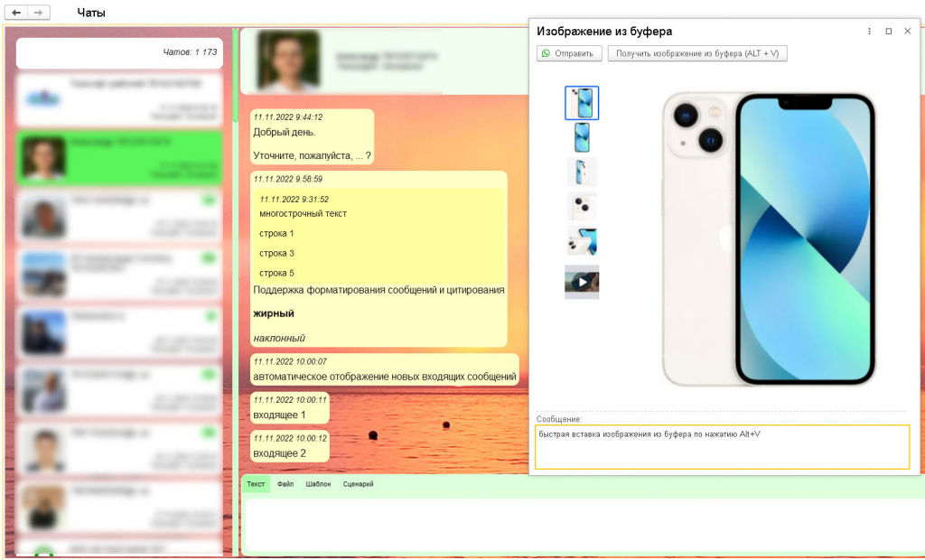The image size is (925, 560).
Task: Click the Чатов: 1 173 counter
Action: click(190, 51)
